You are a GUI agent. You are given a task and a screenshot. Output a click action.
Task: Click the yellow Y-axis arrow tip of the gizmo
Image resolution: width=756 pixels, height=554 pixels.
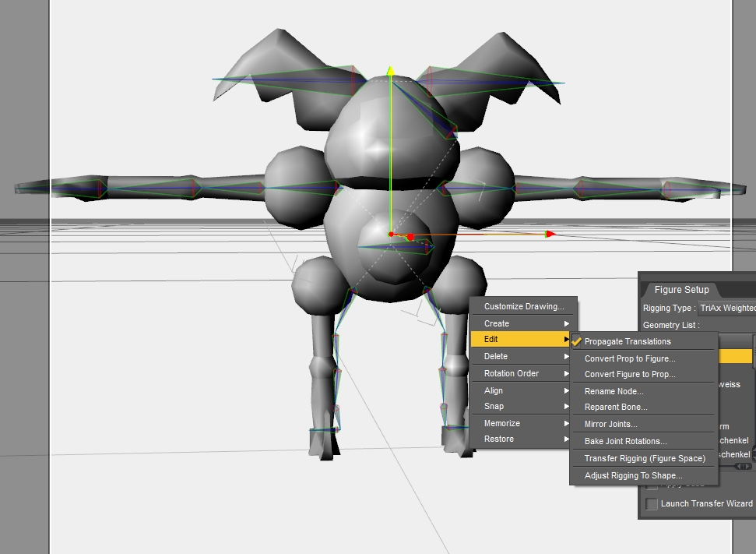[x=391, y=72]
